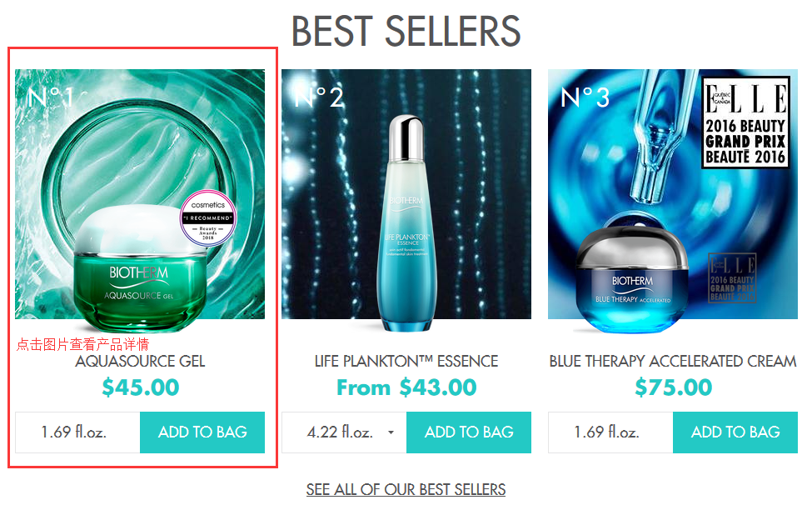Click the From $43.00 price text
Image resolution: width=812 pixels, height=510 pixels.
[406, 387]
